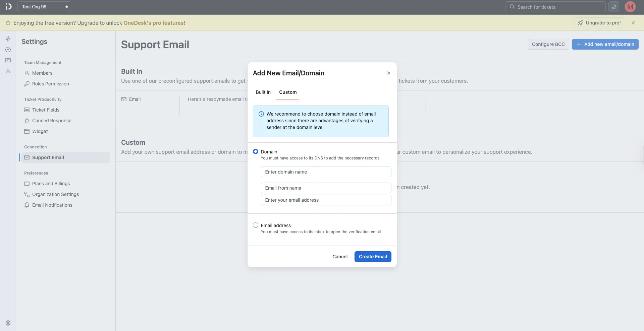644x331 pixels.
Task: Open the OneDesk logo home icon
Action: point(8,6)
